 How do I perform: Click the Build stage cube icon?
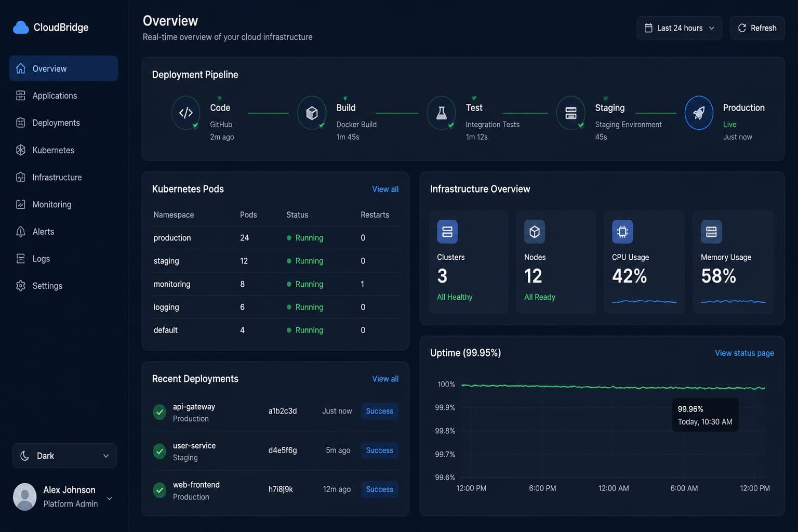click(x=312, y=112)
